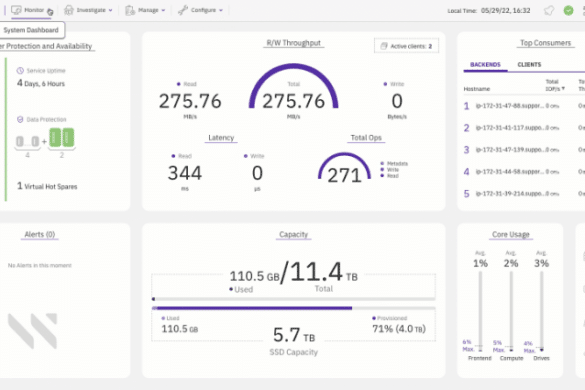Click the 1 Virtual Hot Spares text
Image resolution: width=585 pixels, height=390 pixels.
click(x=47, y=186)
